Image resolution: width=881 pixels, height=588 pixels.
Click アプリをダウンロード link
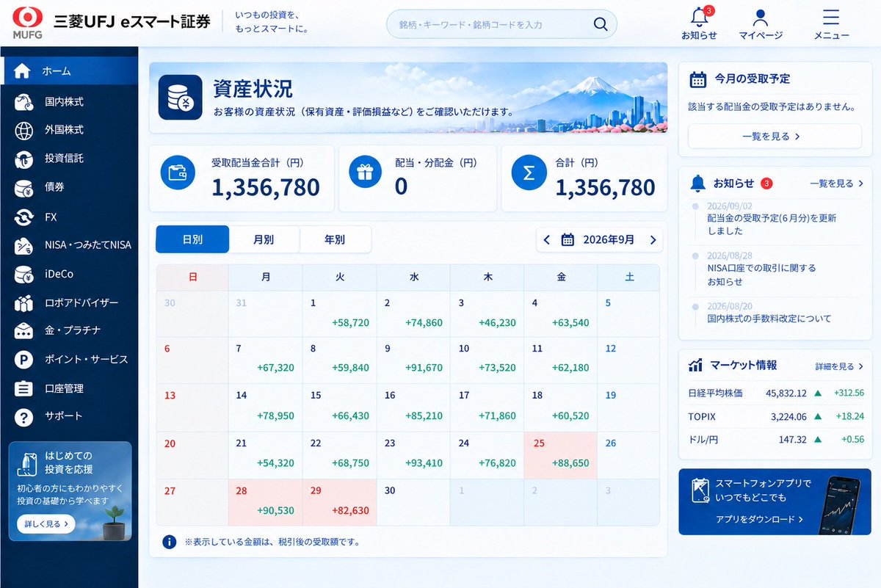(760, 519)
